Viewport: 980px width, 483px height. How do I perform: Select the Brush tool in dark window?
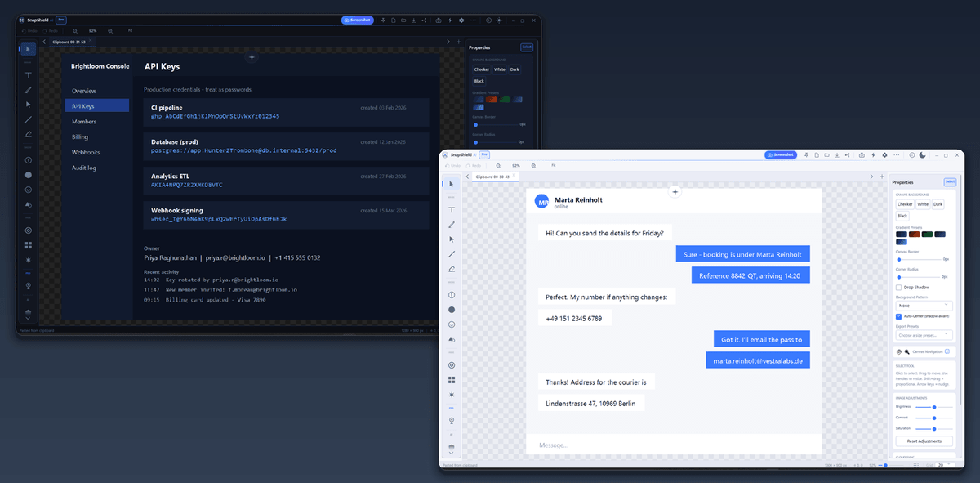(29, 89)
